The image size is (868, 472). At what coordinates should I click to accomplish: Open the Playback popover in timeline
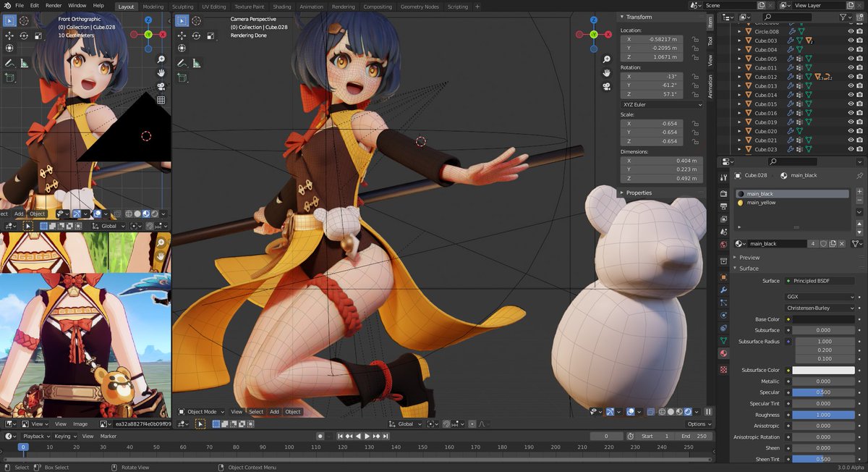click(x=36, y=437)
